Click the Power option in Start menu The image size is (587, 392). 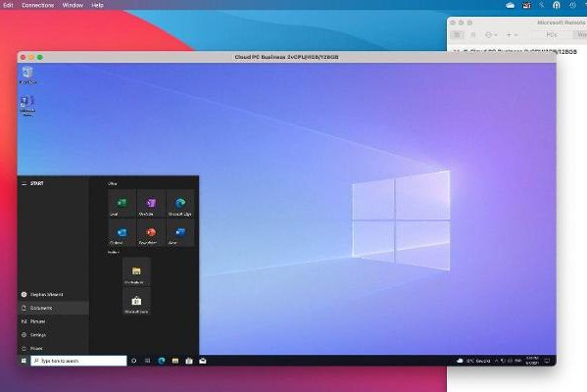click(x=53, y=349)
